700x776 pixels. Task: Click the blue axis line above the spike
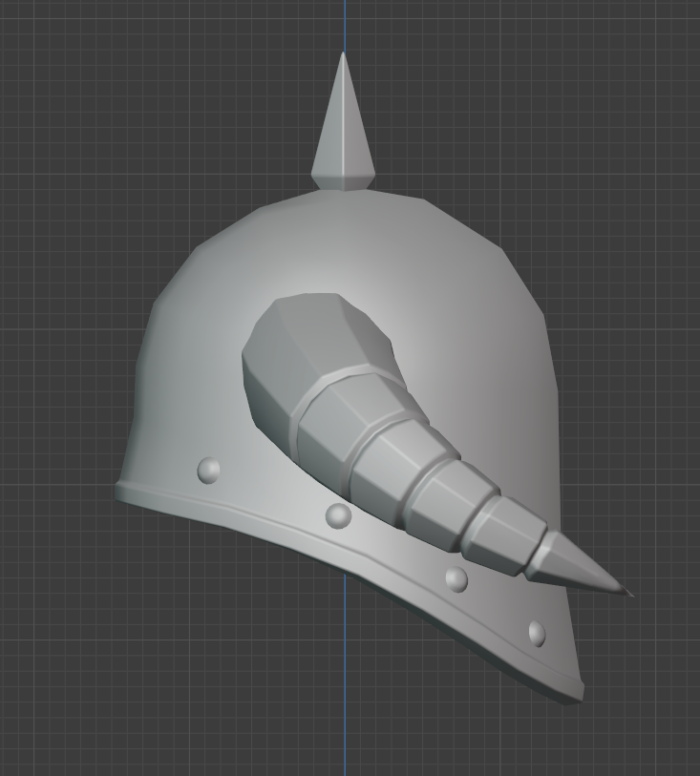345,25
